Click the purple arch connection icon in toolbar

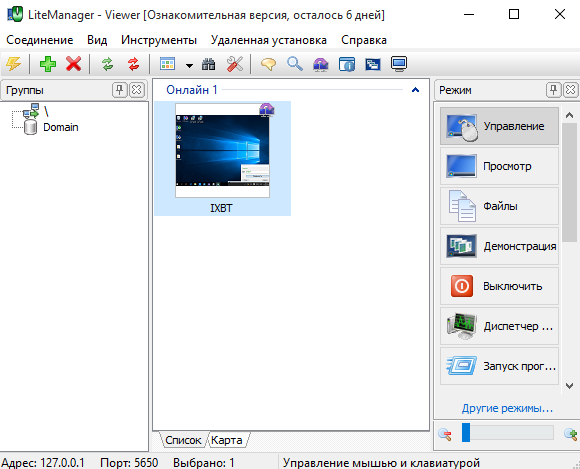coord(321,64)
